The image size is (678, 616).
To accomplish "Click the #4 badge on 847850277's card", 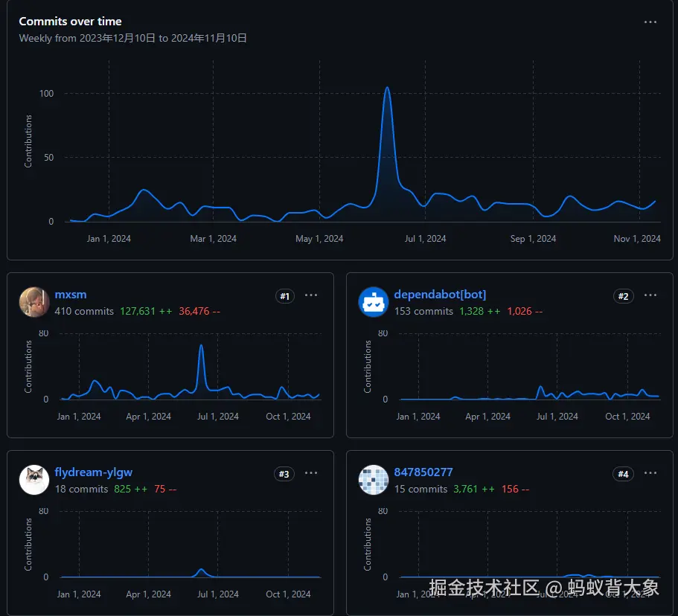I will click(623, 473).
